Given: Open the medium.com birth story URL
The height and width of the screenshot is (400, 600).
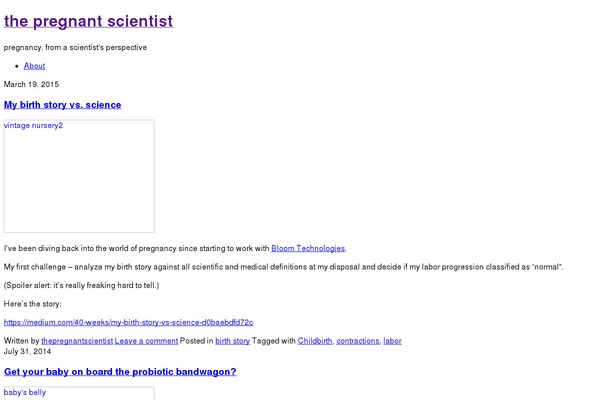Looking at the screenshot, I should click(128, 322).
